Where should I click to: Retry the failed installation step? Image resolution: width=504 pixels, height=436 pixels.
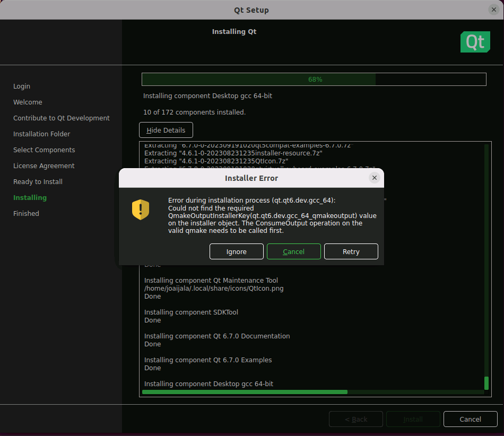[x=351, y=251]
